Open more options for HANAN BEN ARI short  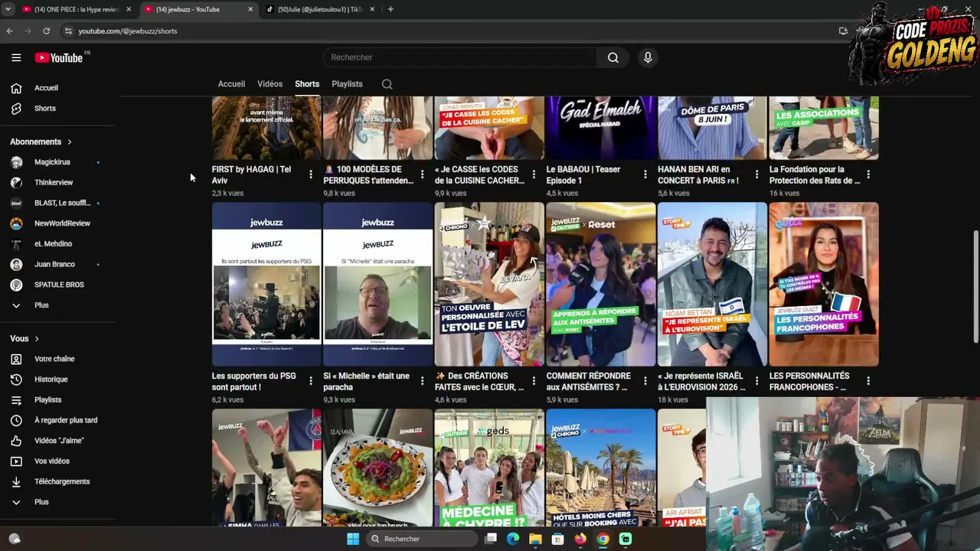point(756,174)
